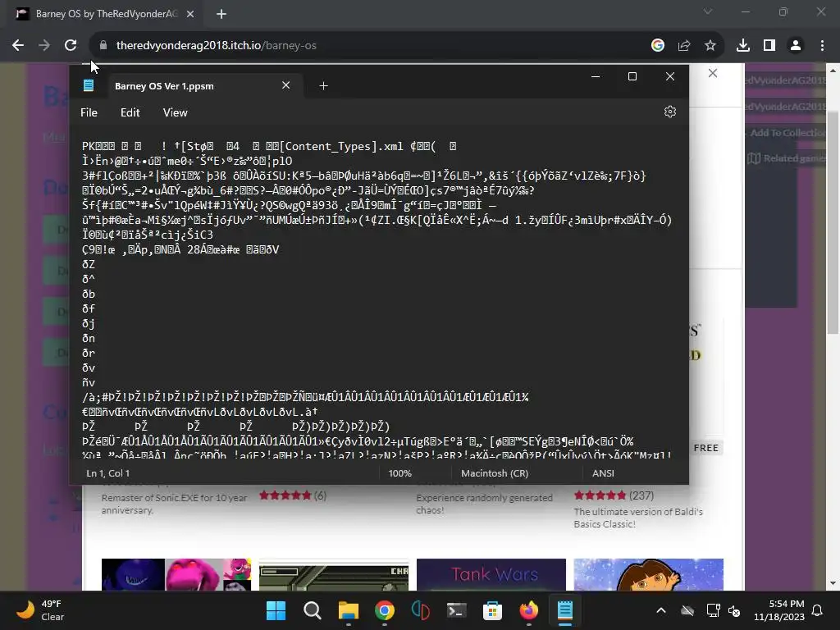Screen dimensions: 840x630
Task: Add a new Notepad tab
Action: tap(323, 85)
